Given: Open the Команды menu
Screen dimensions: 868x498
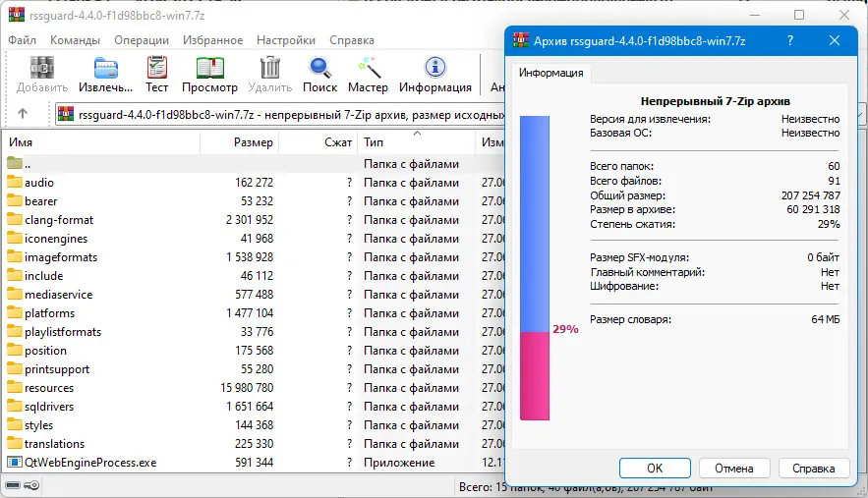Looking at the screenshot, I should coord(75,40).
